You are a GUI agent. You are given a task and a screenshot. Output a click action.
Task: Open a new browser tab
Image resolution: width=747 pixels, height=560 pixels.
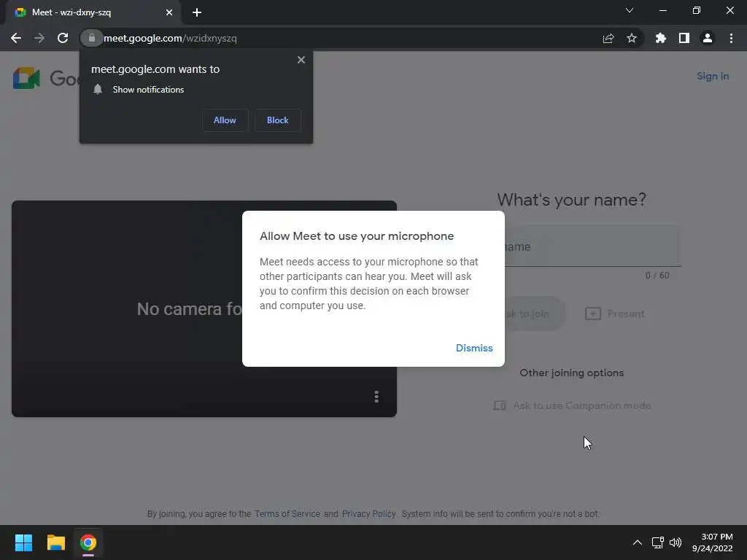(x=197, y=12)
